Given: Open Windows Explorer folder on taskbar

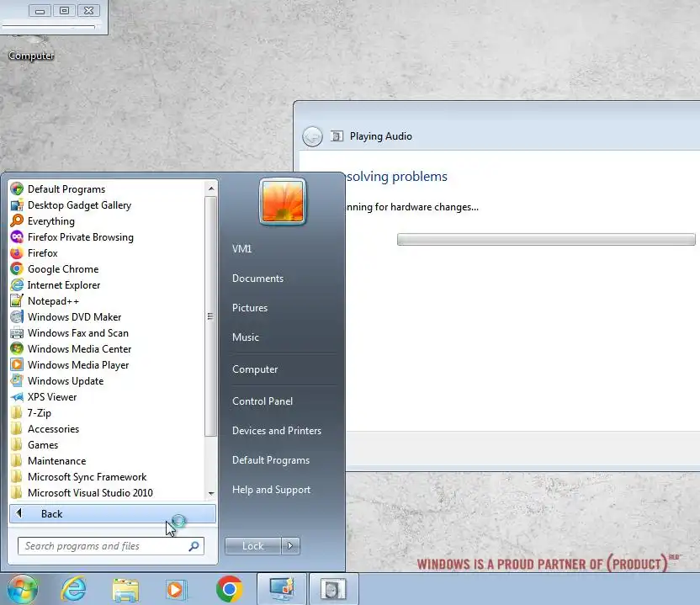Looking at the screenshot, I should click(125, 590).
